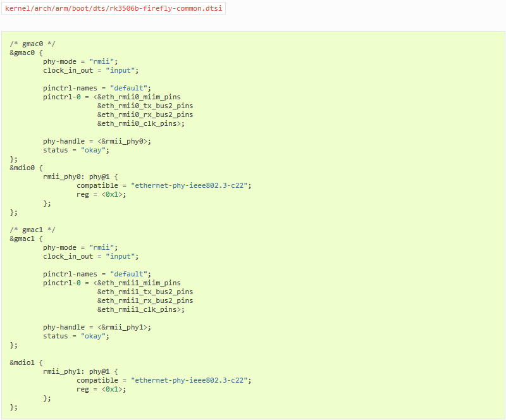Click the &eth_rmii1_rx_bus2_pins entry
This screenshot has height=420, width=506.
(x=145, y=300)
